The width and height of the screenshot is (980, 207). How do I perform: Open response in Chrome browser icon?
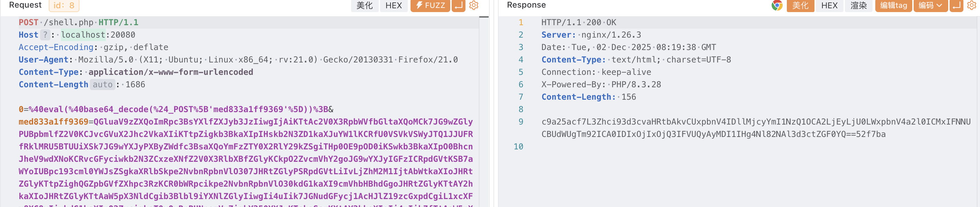click(x=777, y=5)
